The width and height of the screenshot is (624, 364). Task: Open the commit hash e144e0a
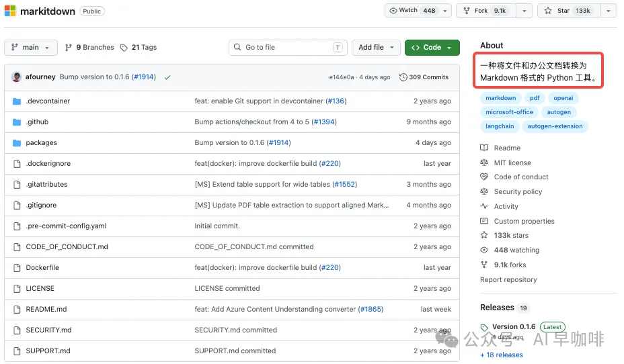point(341,77)
